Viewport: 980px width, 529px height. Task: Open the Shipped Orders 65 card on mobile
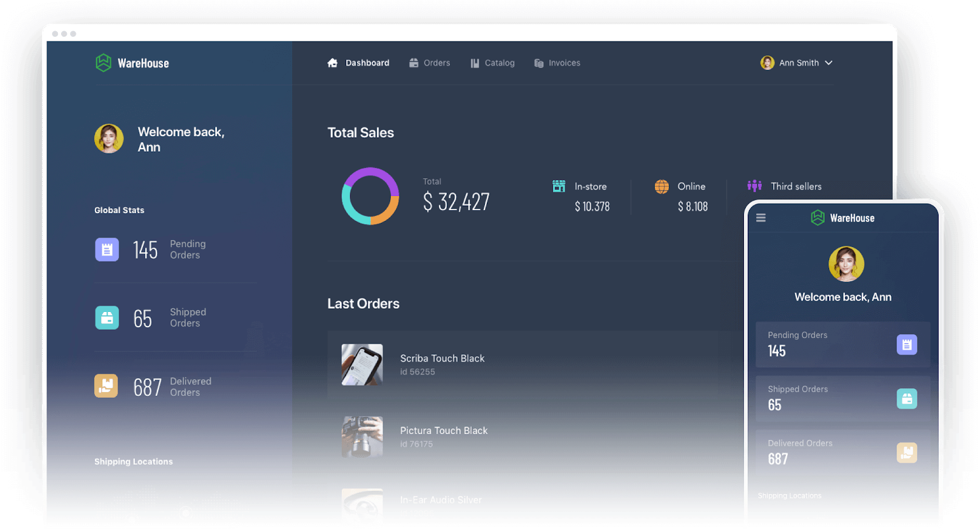[x=843, y=399]
